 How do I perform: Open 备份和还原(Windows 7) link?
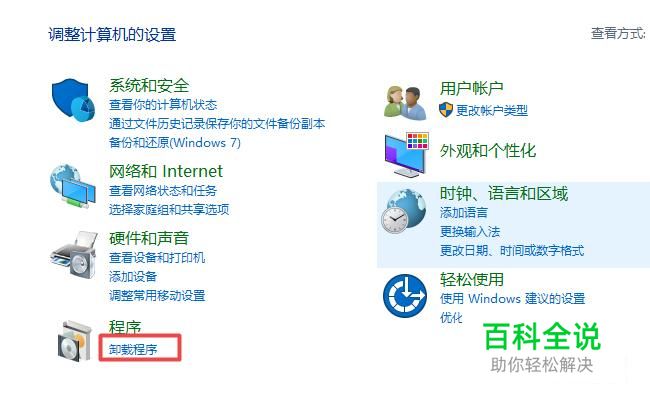[x=175, y=143]
